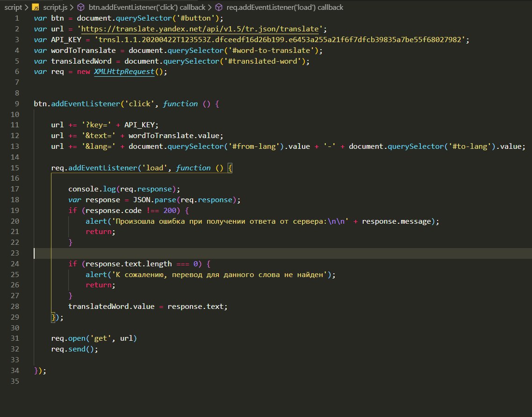The height and width of the screenshot is (417, 532).
Task: Click the 'script' folder breadcrumb
Action: [13, 7]
